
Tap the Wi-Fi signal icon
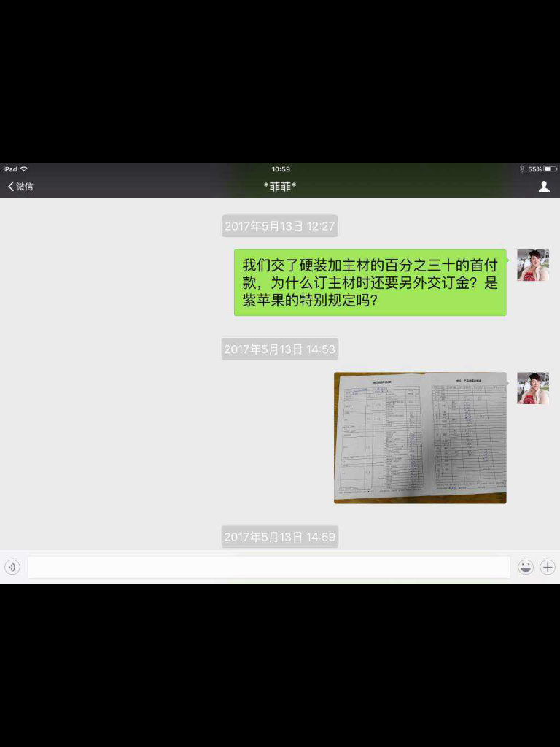coord(24,169)
